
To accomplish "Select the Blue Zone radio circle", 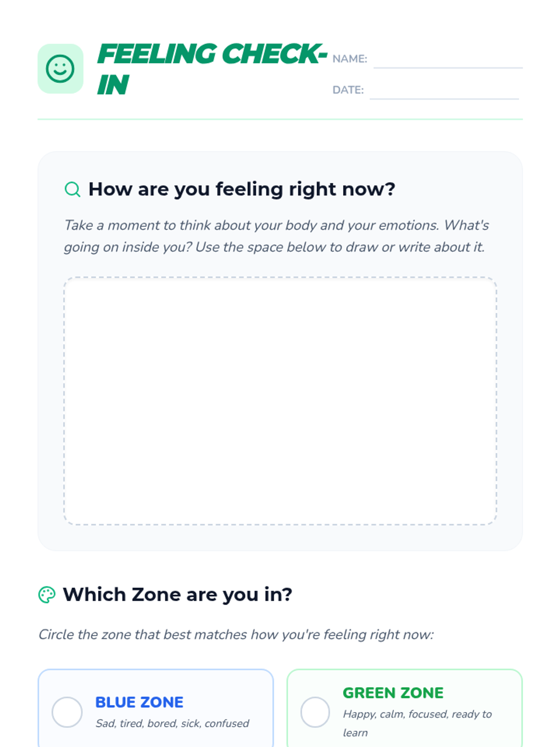I will point(67,712).
